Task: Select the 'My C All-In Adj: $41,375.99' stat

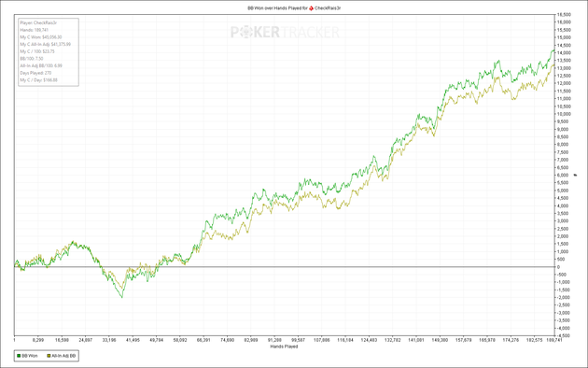Action: tap(46, 44)
